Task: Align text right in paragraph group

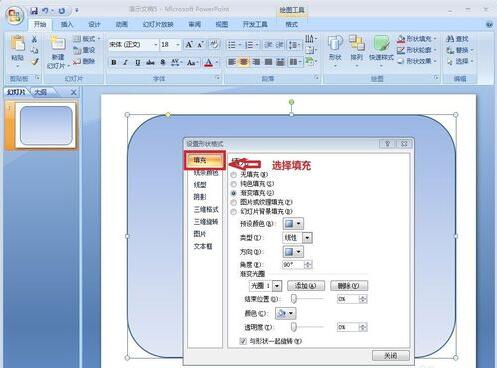Action: 256,62
